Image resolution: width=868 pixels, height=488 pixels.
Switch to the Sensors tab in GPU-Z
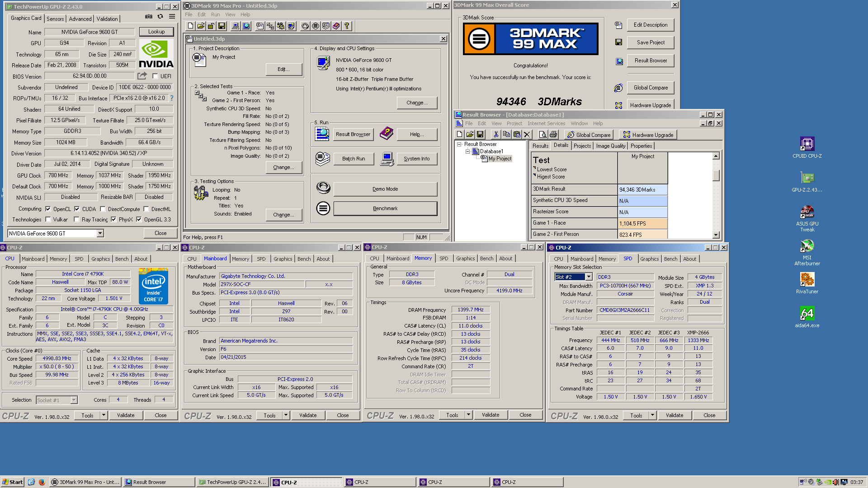(55, 19)
